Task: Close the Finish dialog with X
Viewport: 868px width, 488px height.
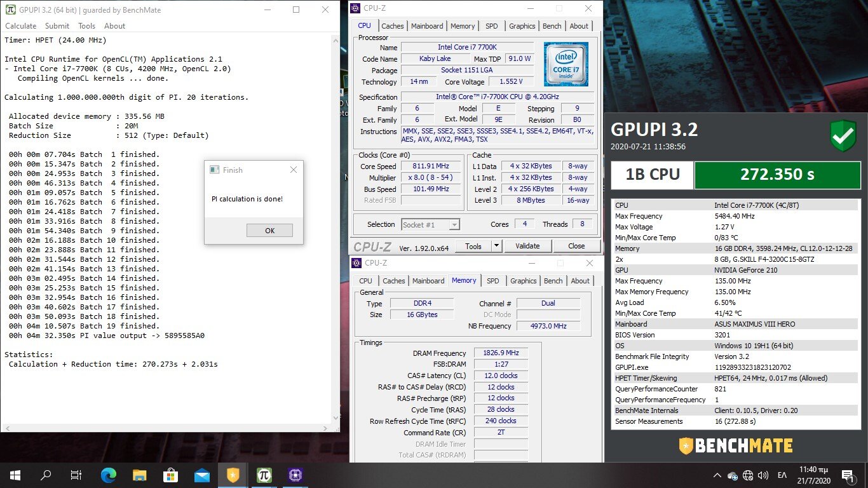Action: pos(293,170)
